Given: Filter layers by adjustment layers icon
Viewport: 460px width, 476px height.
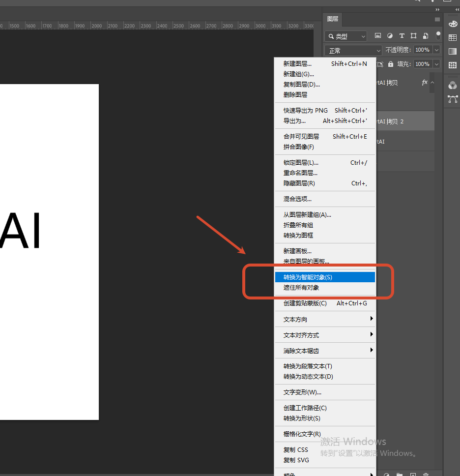Looking at the screenshot, I should pyautogui.click(x=390, y=36).
